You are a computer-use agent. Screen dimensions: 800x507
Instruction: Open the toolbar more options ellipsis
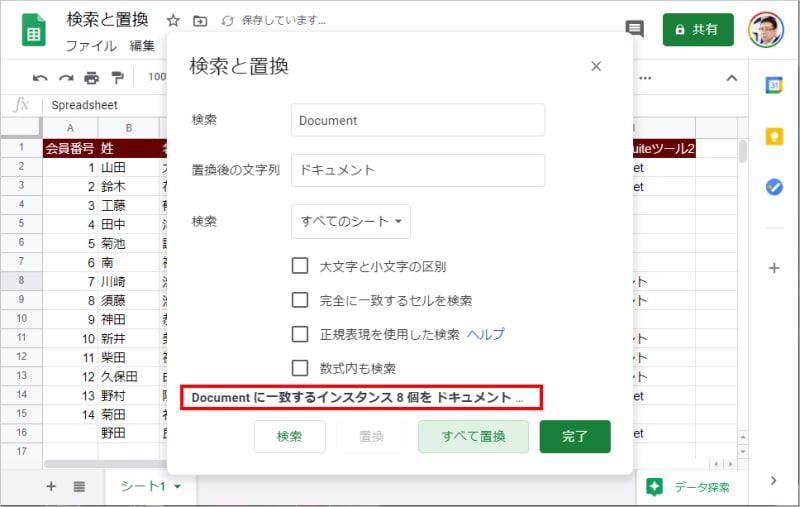(x=645, y=78)
